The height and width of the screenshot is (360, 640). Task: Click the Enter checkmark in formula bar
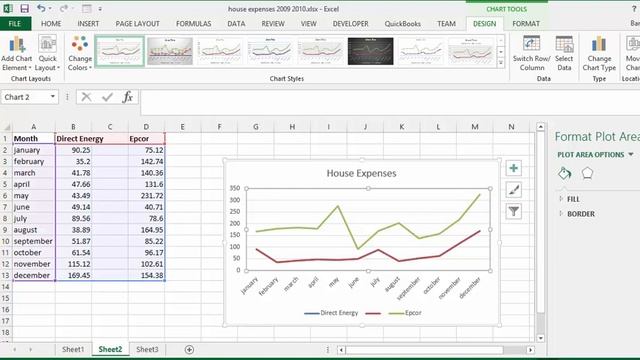click(x=107, y=97)
